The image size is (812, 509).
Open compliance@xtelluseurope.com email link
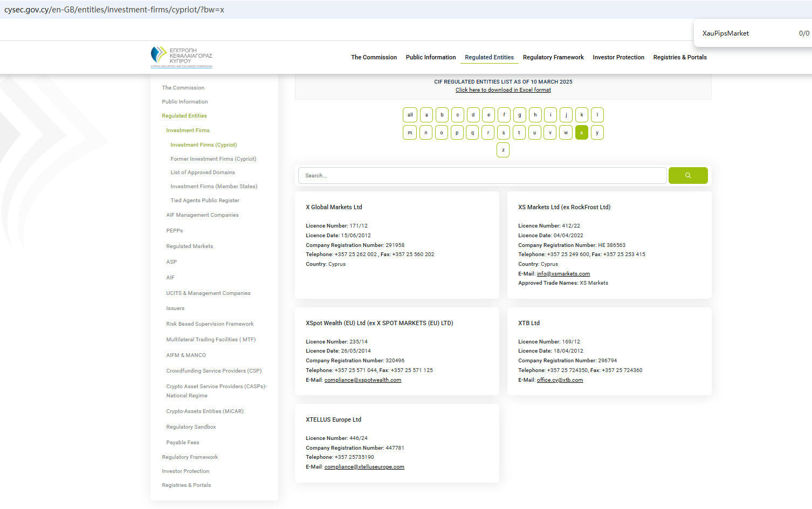[x=364, y=467]
